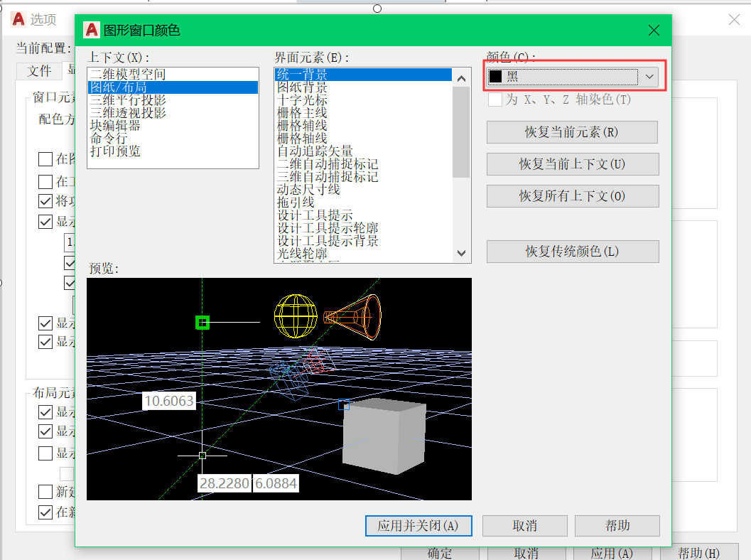Select 三维自动捕捉标记 interface element

click(364, 177)
